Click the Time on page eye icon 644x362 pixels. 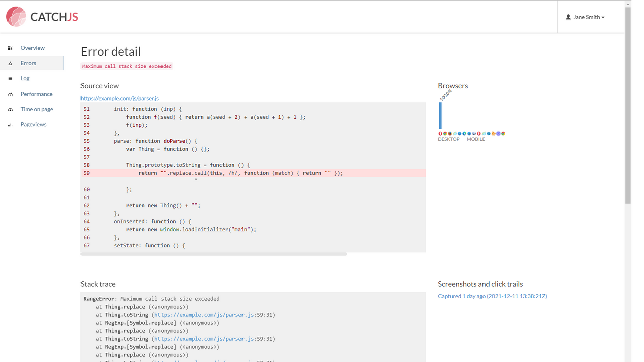click(x=10, y=109)
